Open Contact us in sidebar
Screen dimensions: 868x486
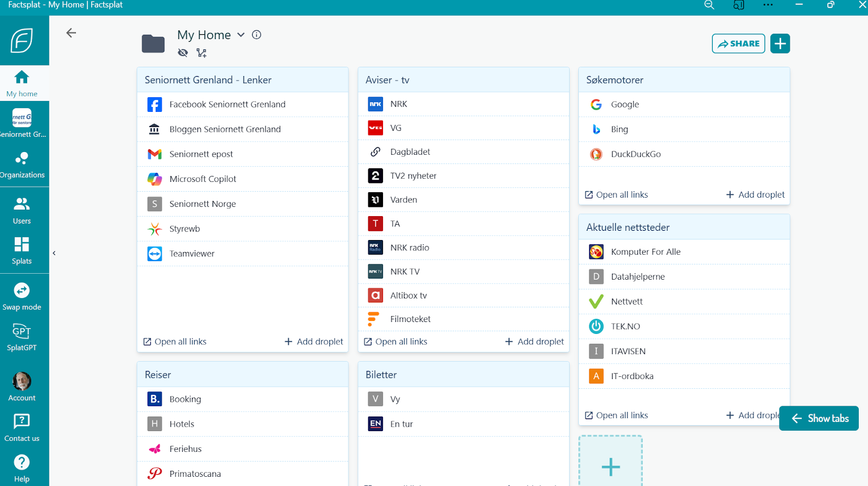[22, 428]
